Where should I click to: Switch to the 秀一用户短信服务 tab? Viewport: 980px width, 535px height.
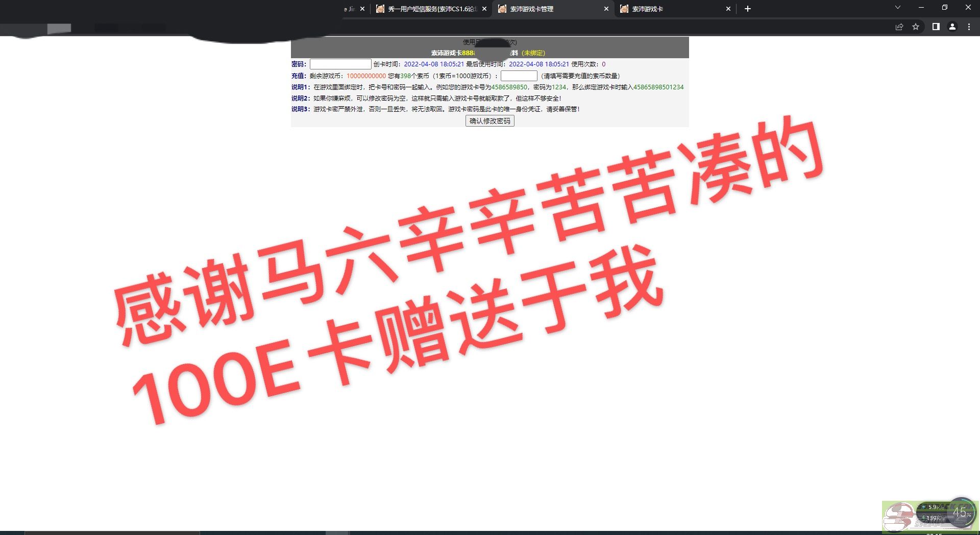click(x=431, y=9)
